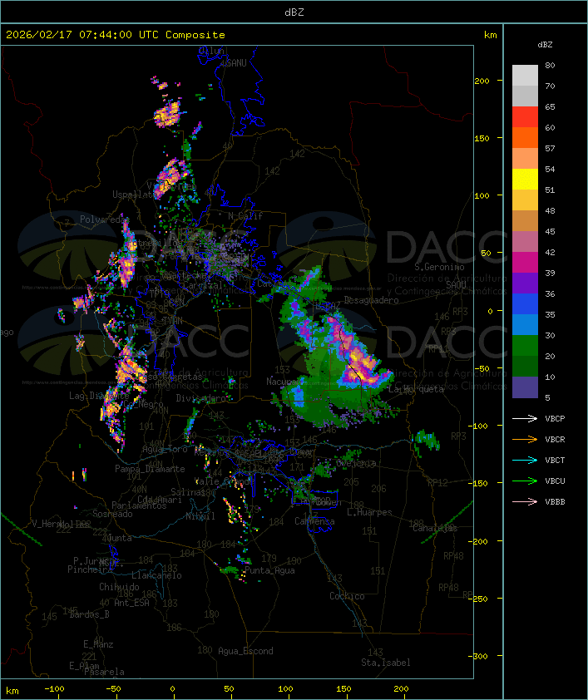
Task: Click the 54 value on the color scale
Action: point(550,170)
